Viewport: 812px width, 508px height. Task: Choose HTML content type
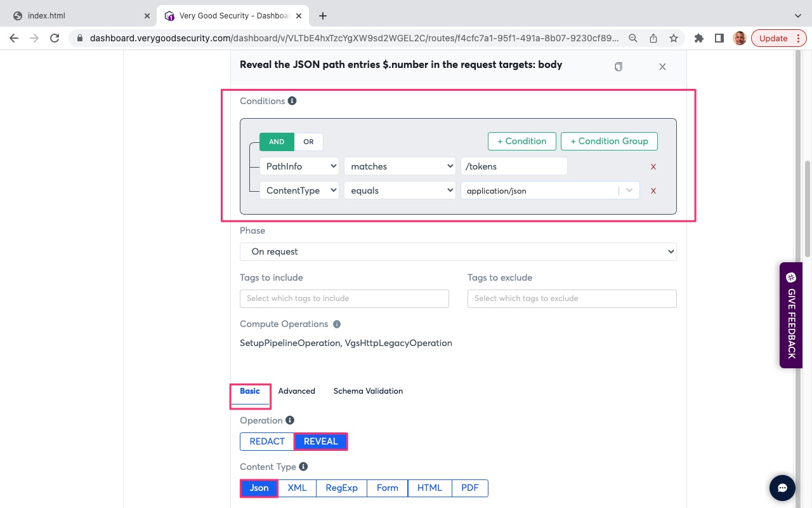coord(429,488)
